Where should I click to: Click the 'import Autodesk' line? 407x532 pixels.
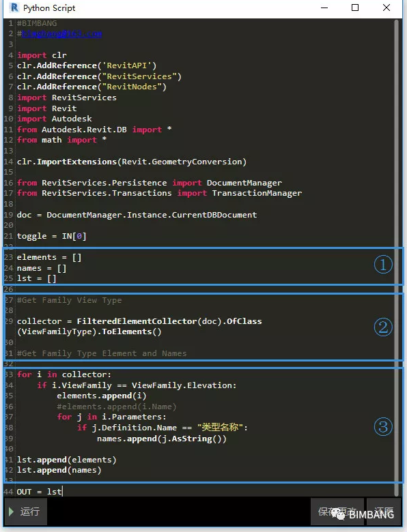[x=55, y=119]
